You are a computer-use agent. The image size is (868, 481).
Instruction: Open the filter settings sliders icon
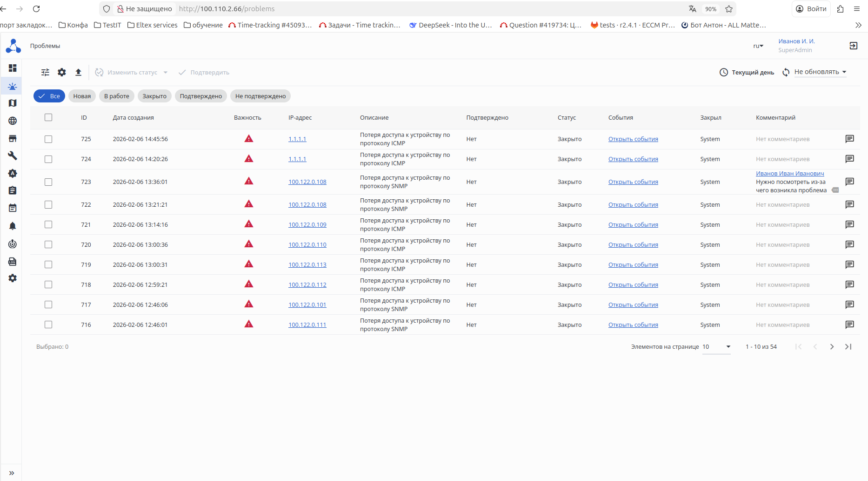coord(45,72)
